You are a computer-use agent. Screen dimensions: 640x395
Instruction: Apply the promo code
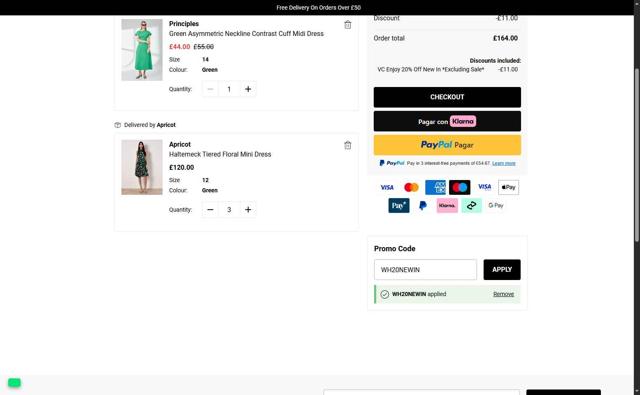[x=502, y=270]
